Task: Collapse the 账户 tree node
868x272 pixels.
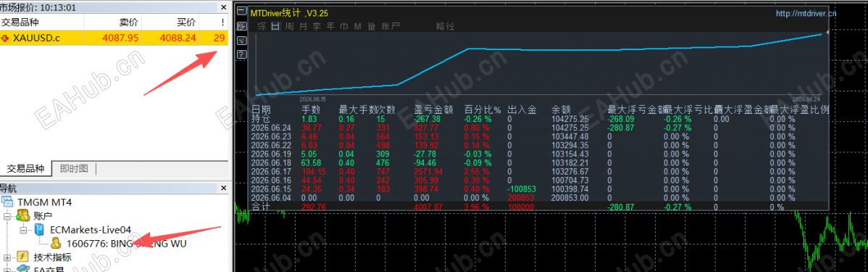Action: click(x=8, y=216)
